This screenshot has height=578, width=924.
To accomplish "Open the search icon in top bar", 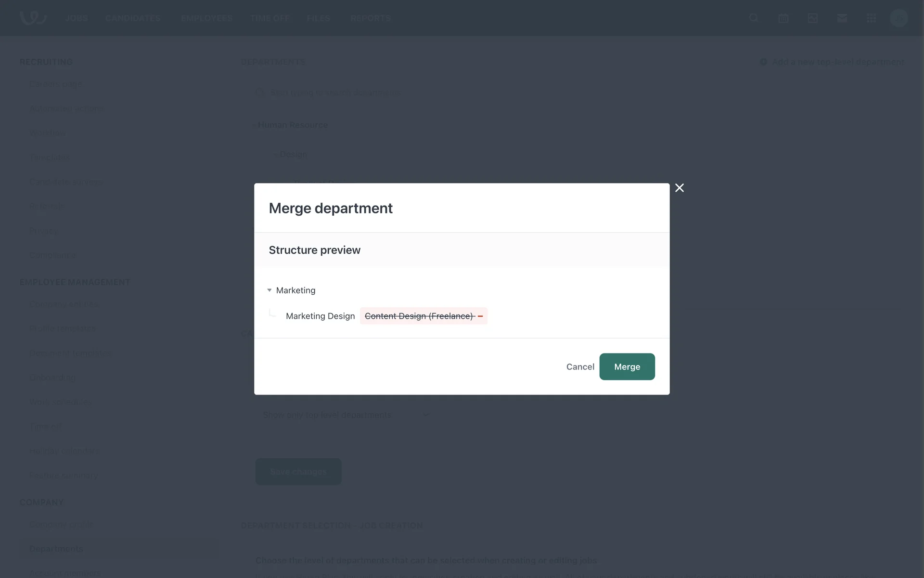I will [x=754, y=18].
